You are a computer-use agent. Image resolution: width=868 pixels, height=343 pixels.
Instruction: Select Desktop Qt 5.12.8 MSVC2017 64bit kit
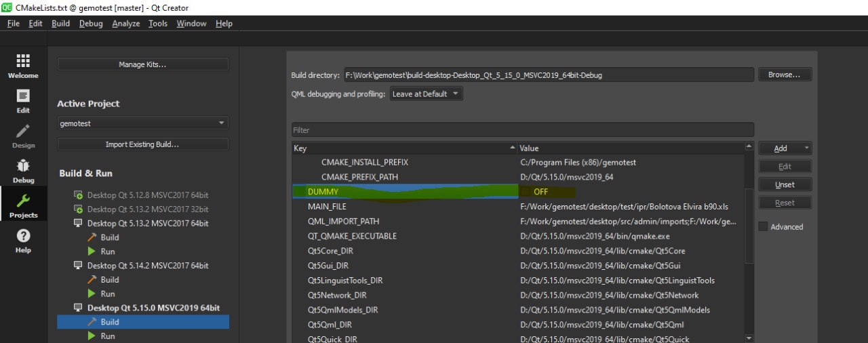[x=148, y=195]
